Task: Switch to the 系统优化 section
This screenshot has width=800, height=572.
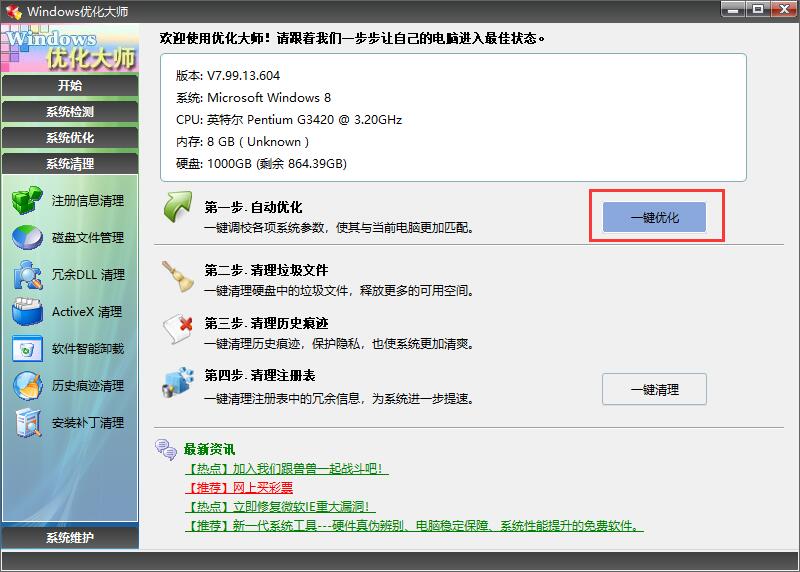Action: [70, 138]
